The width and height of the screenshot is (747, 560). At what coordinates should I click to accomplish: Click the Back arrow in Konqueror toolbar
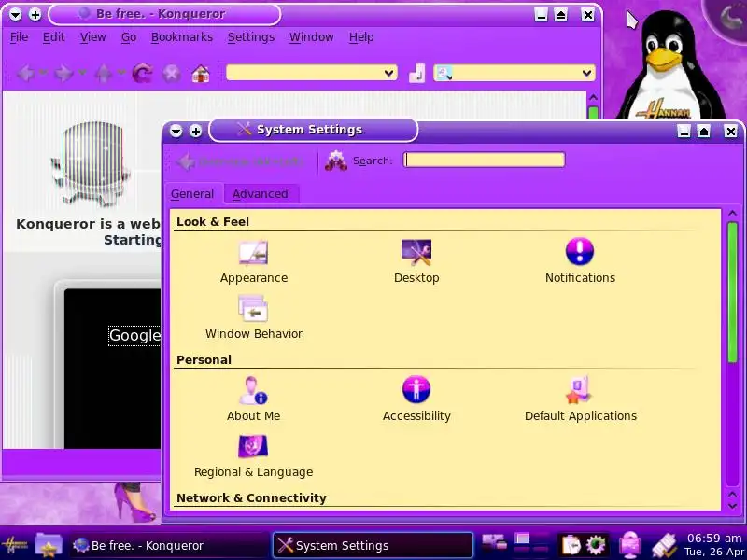point(26,74)
